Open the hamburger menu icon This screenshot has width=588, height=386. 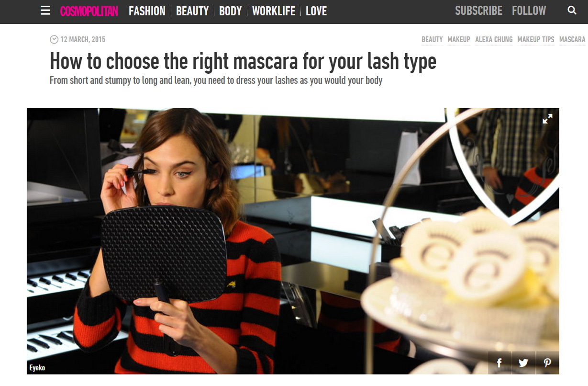[45, 11]
